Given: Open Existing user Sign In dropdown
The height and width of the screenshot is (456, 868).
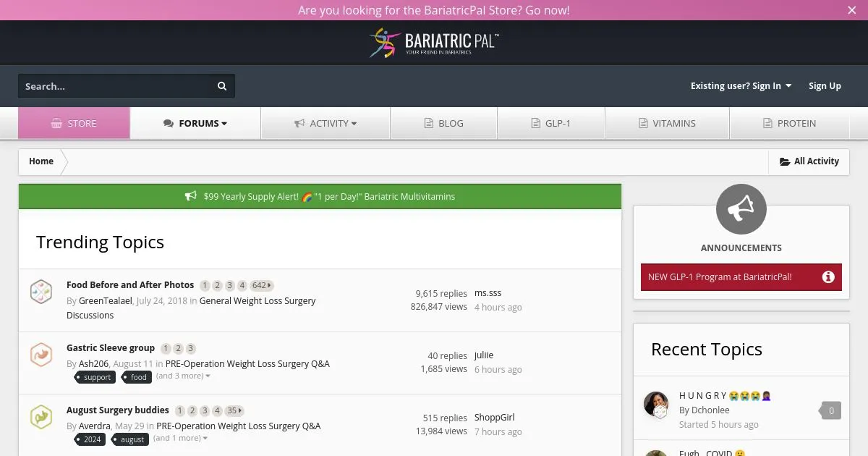Looking at the screenshot, I should click(x=741, y=85).
